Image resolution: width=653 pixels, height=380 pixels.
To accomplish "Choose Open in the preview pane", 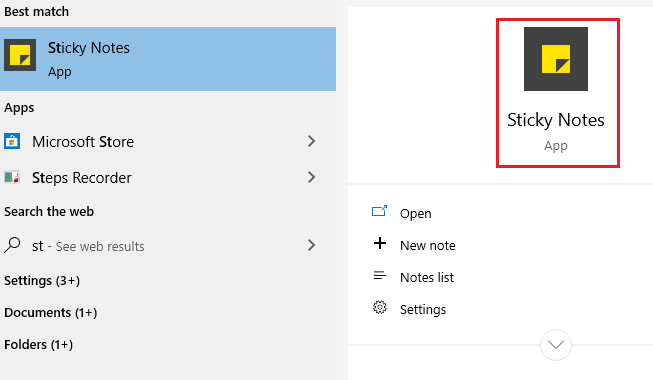I will 415,213.
